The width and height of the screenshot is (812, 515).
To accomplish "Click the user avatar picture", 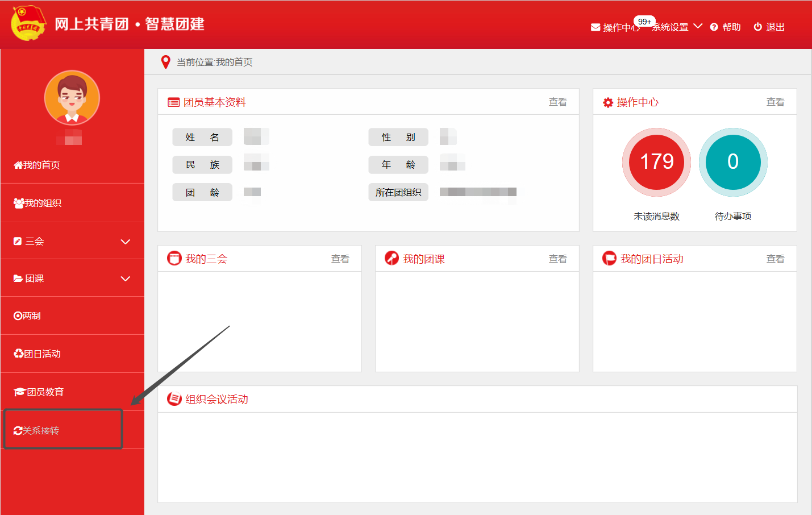I will click(72, 98).
